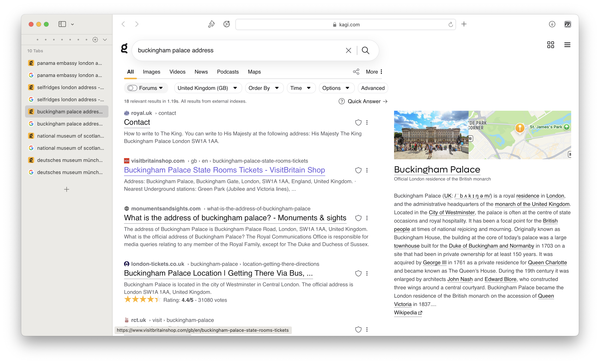Click the Advanced search button

pyautogui.click(x=373, y=88)
